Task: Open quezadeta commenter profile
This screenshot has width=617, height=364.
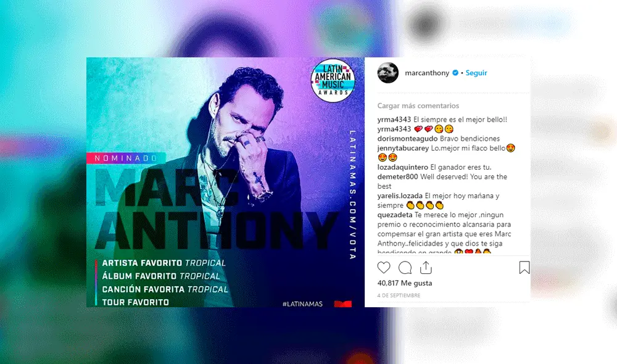Action: tap(395, 215)
